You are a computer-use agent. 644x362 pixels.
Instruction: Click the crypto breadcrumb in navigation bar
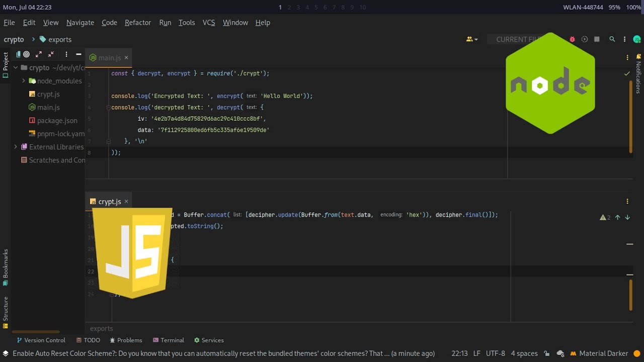pyautogui.click(x=14, y=39)
